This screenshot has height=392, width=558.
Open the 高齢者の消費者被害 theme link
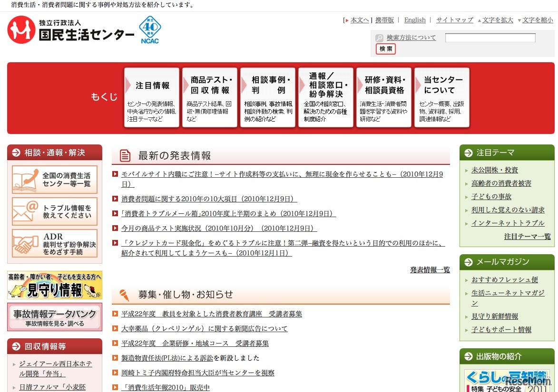(x=501, y=183)
